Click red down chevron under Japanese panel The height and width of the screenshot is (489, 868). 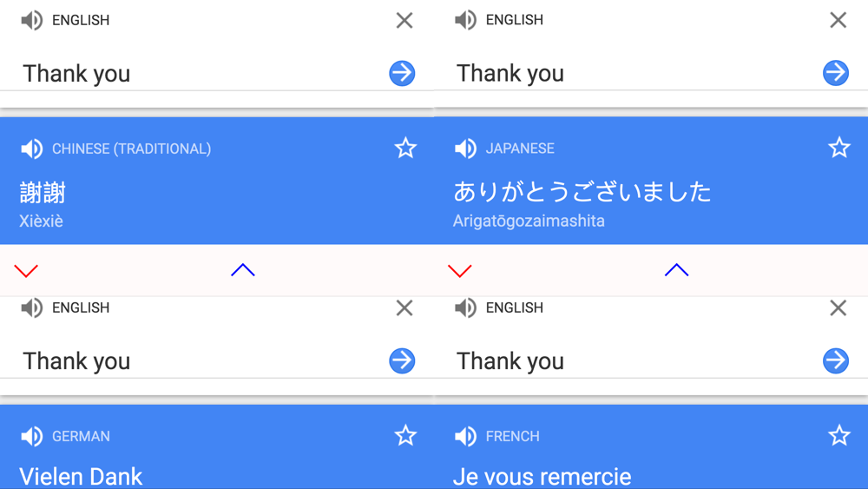point(459,271)
